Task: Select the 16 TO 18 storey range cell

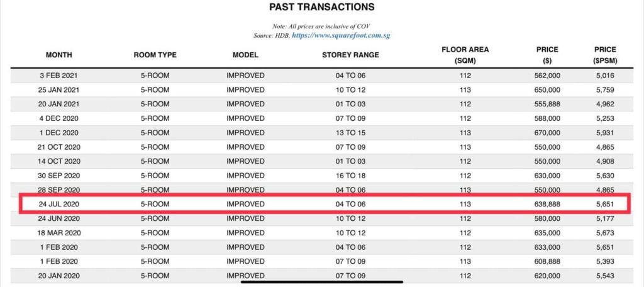Action: (x=350, y=176)
